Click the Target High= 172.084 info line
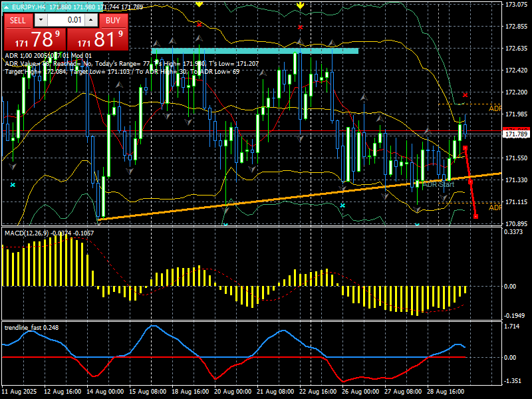This screenshot has width=532, height=399. point(122,72)
